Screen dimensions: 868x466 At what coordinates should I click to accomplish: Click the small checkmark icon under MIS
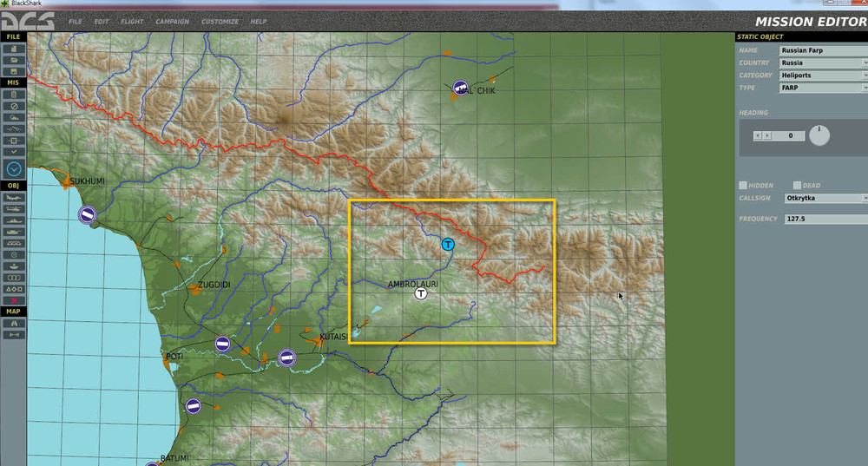pos(14,151)
